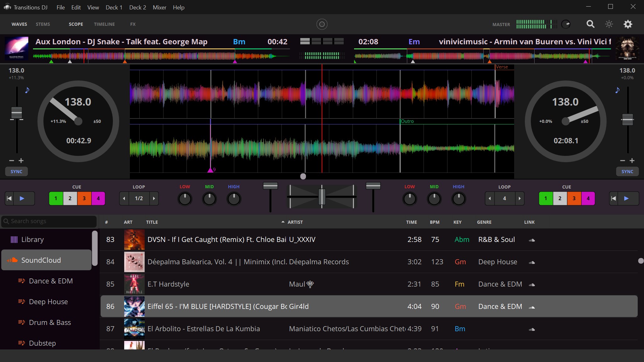Decrease right deck loop length arrow
Viewport: 644px width, 362px height.
(490, 199)
